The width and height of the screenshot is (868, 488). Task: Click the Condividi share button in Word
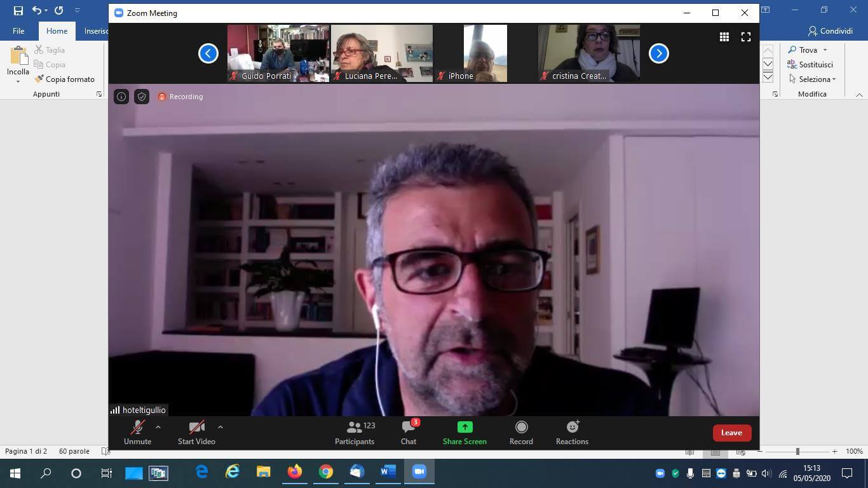tap(831, 31)
